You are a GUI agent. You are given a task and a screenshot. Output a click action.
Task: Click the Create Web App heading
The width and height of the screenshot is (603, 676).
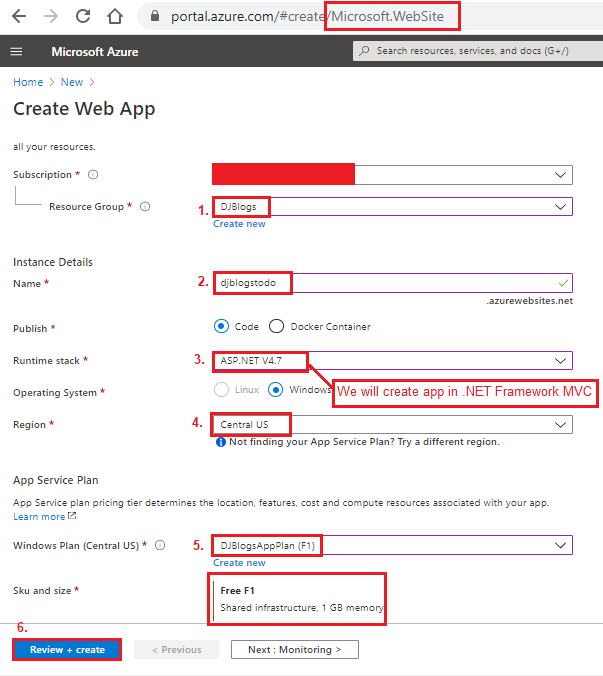(84, 109)
